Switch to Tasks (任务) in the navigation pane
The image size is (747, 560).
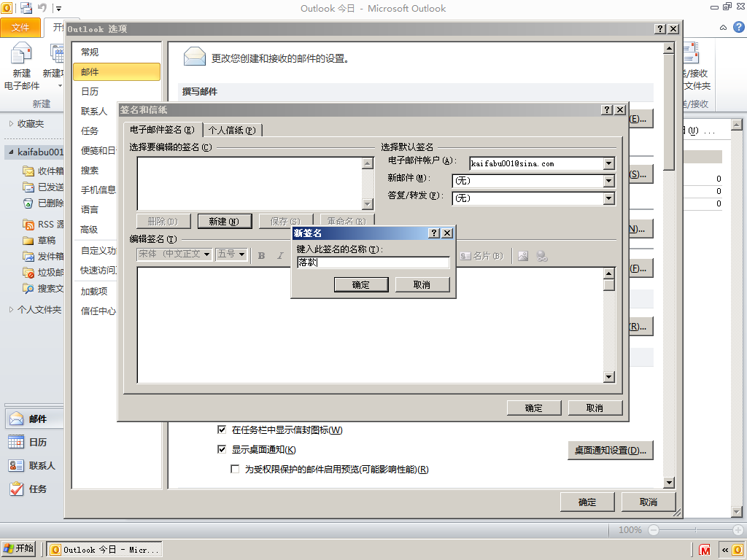34,489
